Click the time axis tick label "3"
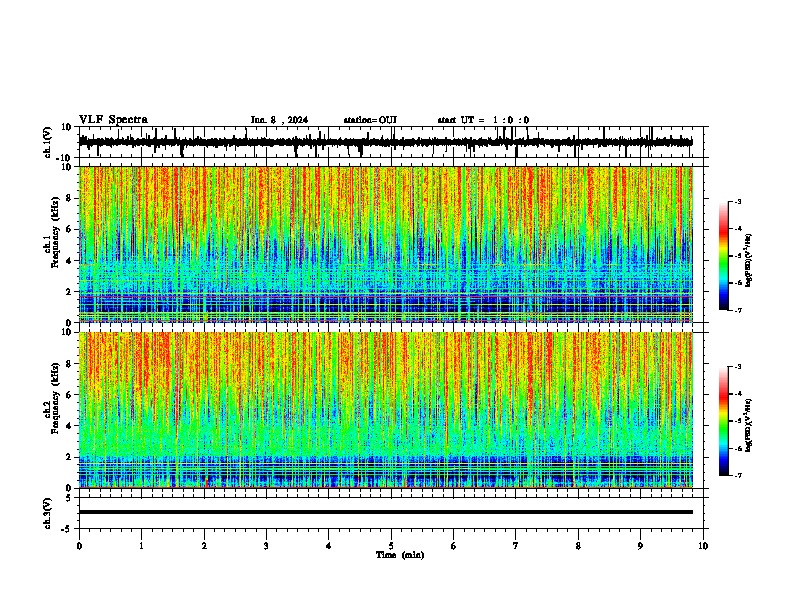The image size is (792, 612). coord(266,546)
